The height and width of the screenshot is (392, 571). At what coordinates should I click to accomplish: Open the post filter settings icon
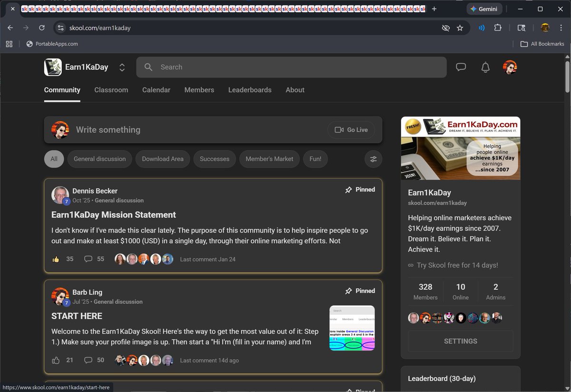[374, 159]
